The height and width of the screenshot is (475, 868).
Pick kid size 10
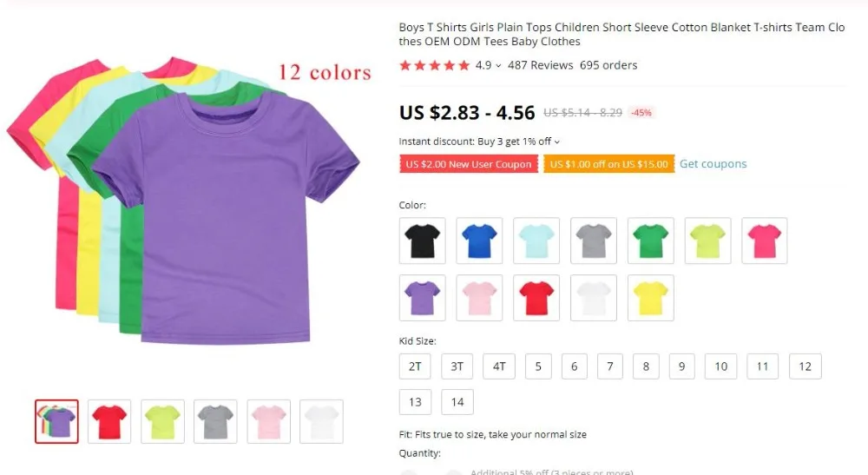click(720, 366)
